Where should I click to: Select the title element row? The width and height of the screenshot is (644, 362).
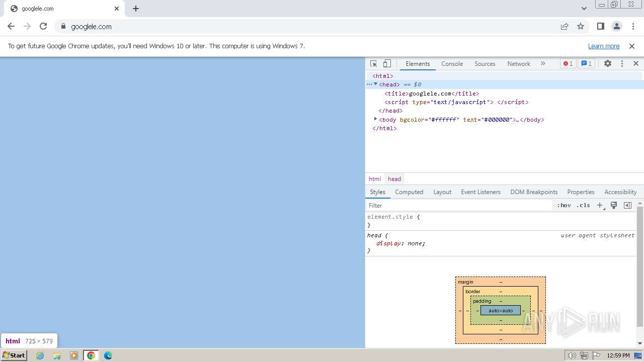coord(504,94)
